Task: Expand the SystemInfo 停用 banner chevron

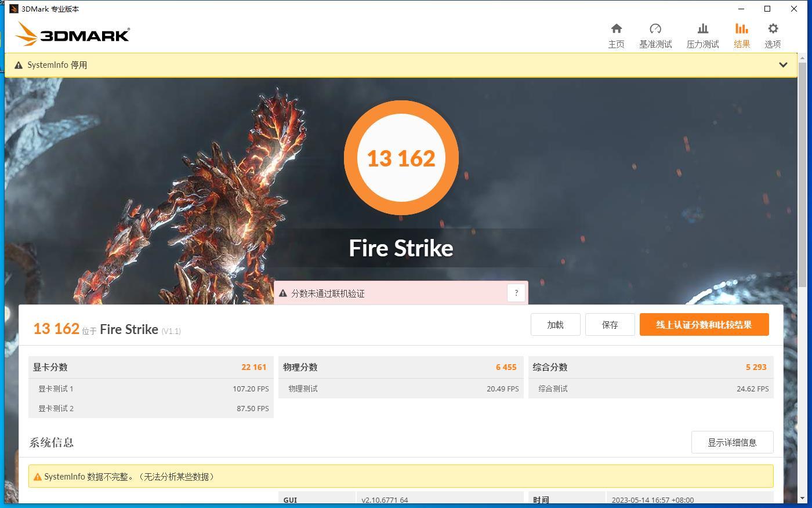Action: [783, 65]
